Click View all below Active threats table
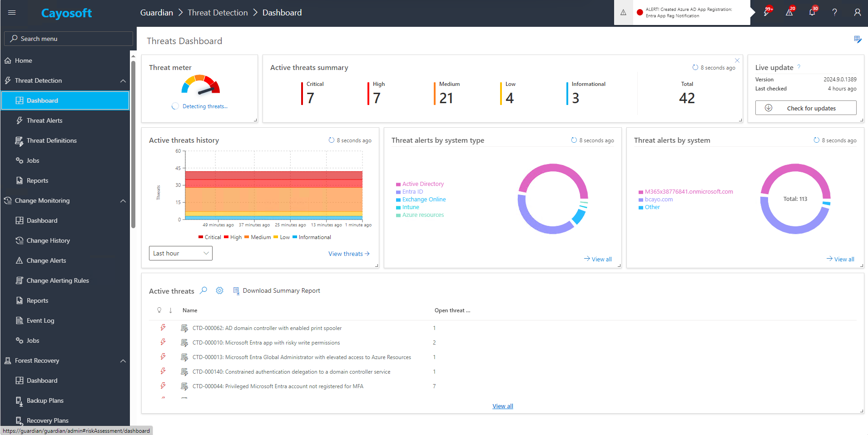The image size is (868, 435). point(503,406)
